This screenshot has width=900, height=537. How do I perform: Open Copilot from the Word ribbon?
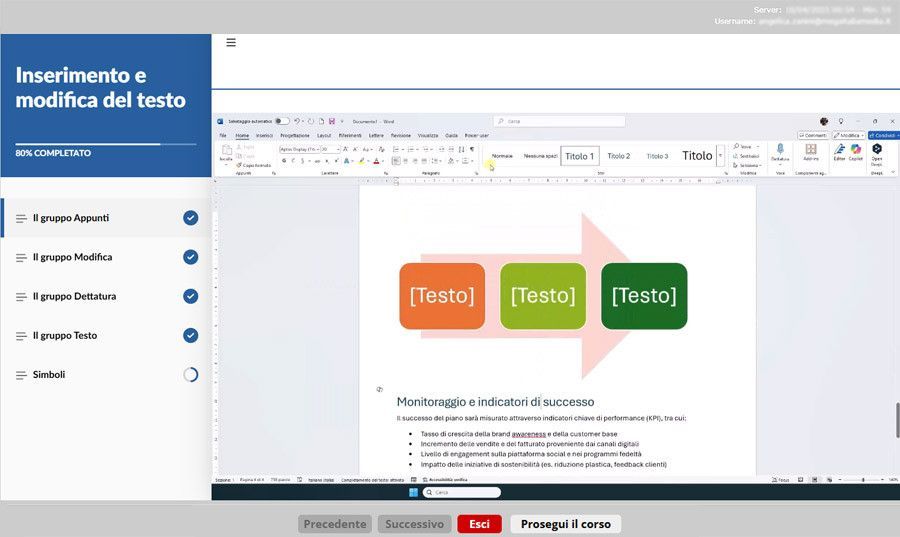(856, 150)
